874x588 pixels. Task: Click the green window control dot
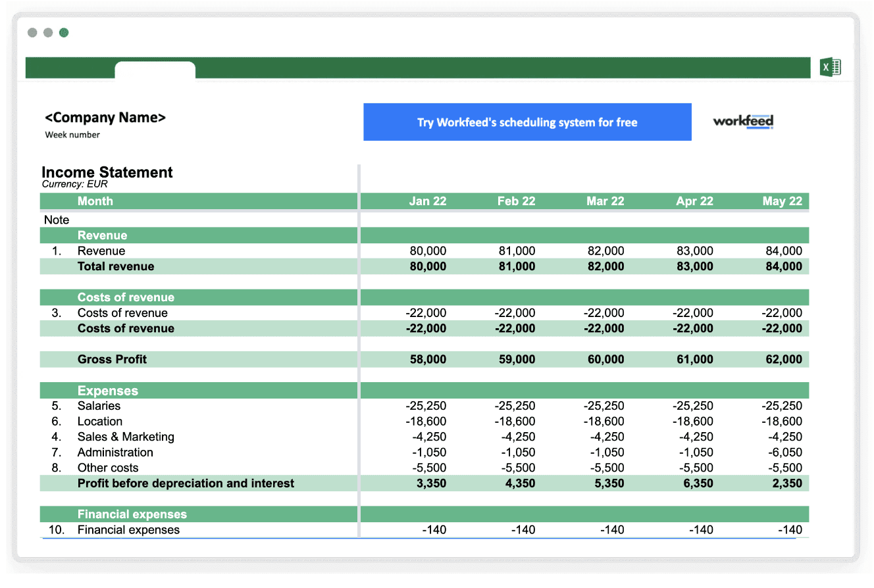pos(64,32)
